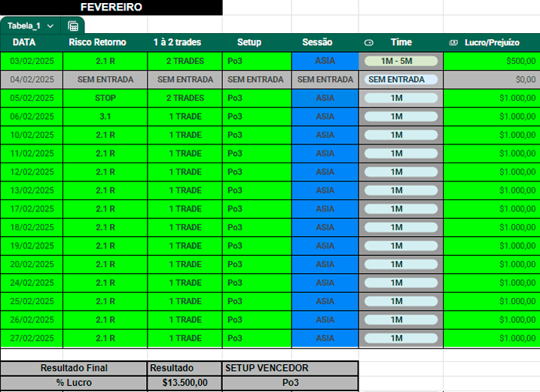Click the $13.500,00 result total cell
The height and width of the screenshot is (392, 540).
[185, 383]
